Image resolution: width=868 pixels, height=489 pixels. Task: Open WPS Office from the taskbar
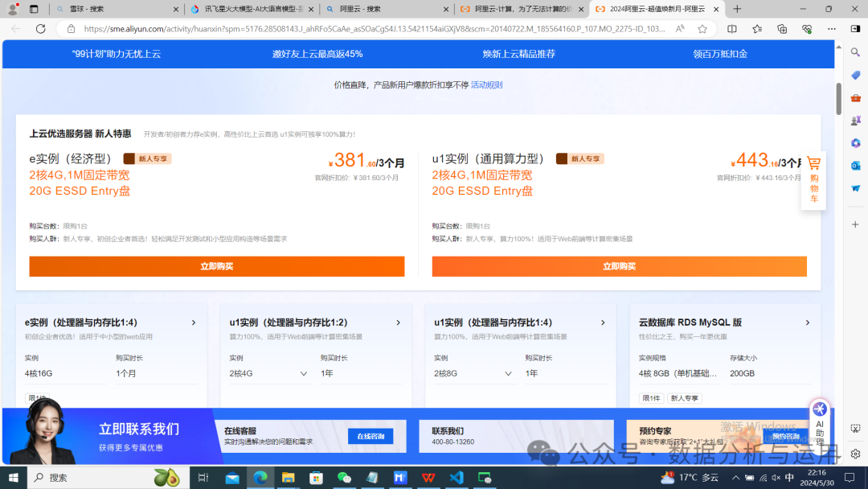[428, 478]
